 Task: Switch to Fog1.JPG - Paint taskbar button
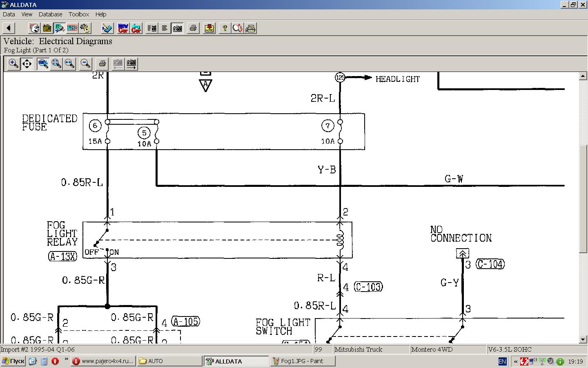click(x=303, y=361)
